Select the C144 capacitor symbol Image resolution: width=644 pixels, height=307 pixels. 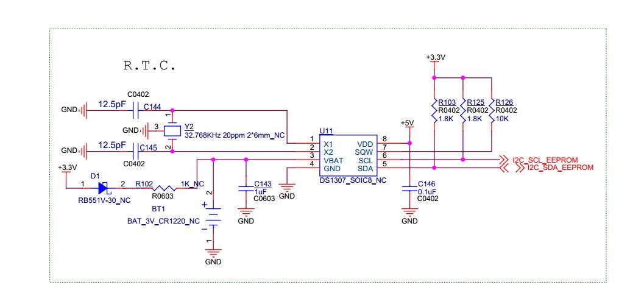[x=135, y=110]
